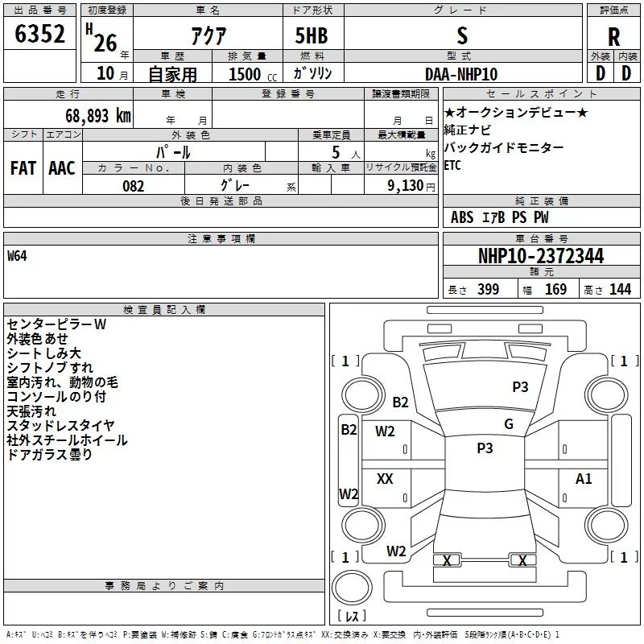
Task: Click inspector note ドアガラス曇り
Action: pos(50,454)
